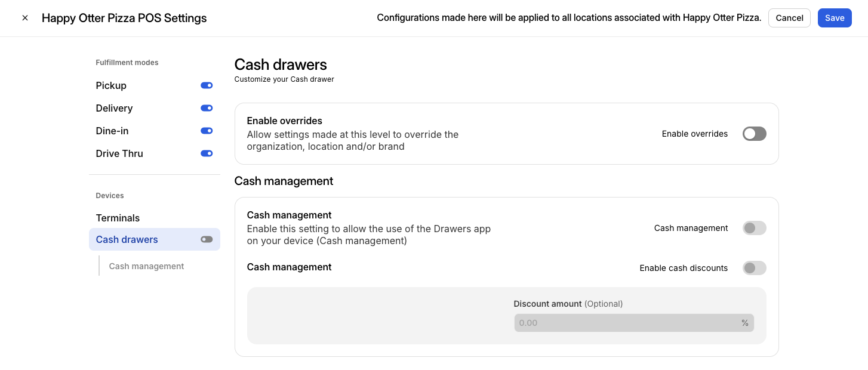868x370 pixels.
Task: Click the Cancel button
Action: pyautogui.click(x=789, y=18)
